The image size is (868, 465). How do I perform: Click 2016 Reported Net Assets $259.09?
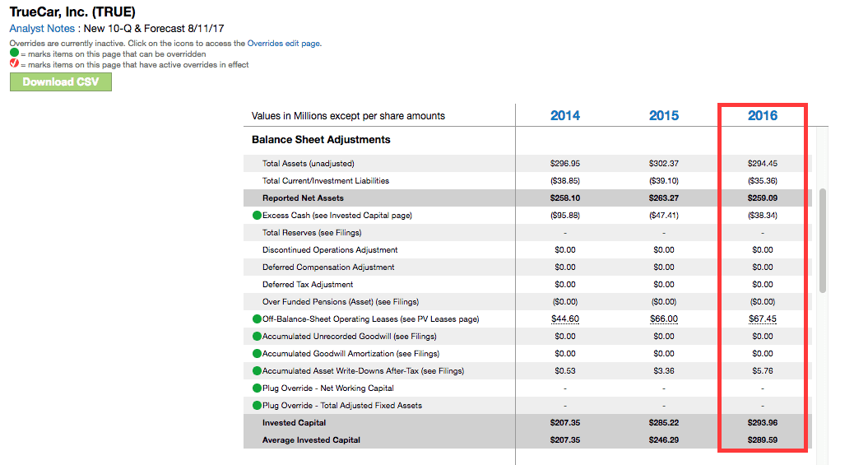762,198
